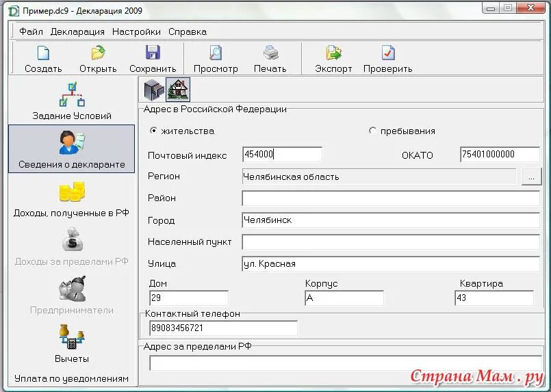551x392 pixels.
Task: Open the Декларация menu
Action: (77, 31)
